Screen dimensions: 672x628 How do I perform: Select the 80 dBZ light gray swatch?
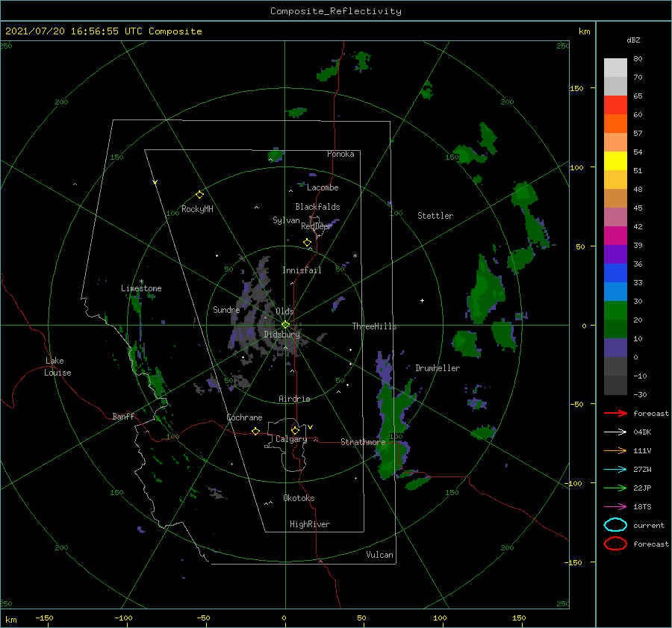615,68
